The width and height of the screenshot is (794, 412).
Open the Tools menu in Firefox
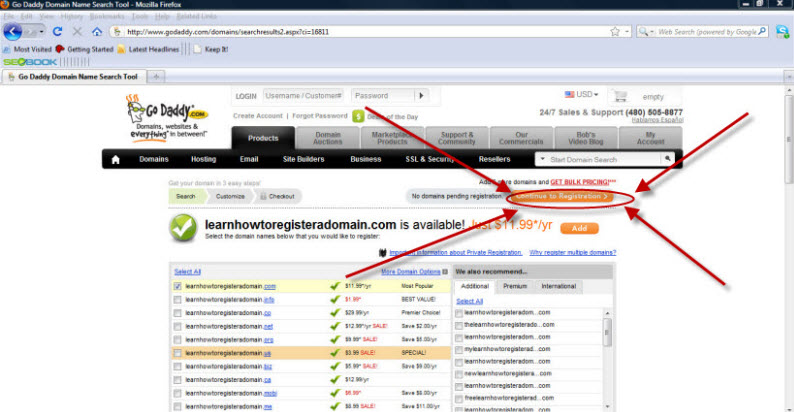pyautogui.click(x=140, y=16)
